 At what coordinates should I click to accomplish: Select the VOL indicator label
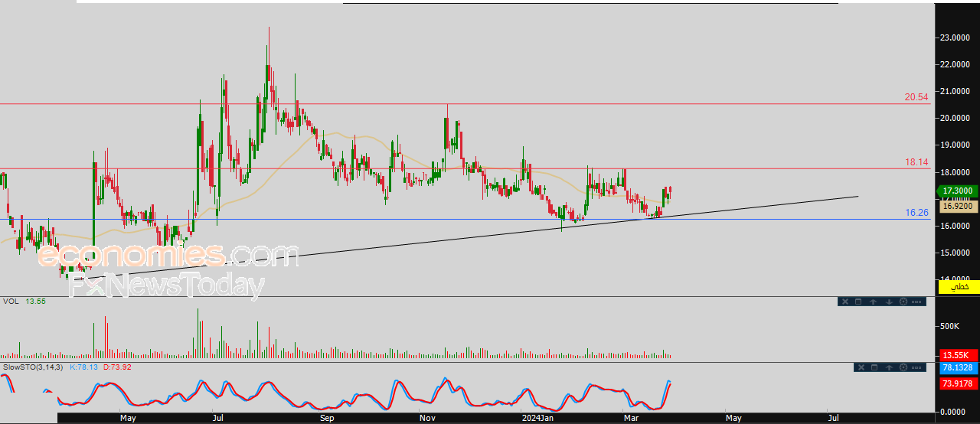10,302
